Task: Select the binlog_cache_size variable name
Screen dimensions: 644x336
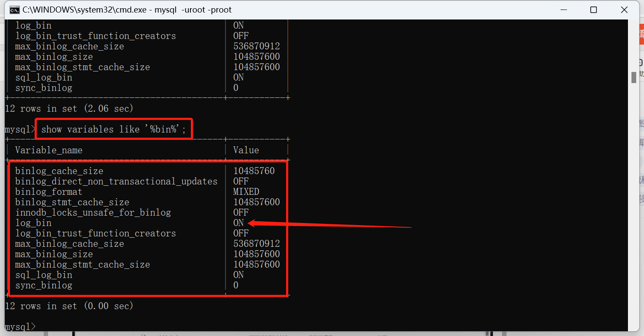Action: [59, 171]
